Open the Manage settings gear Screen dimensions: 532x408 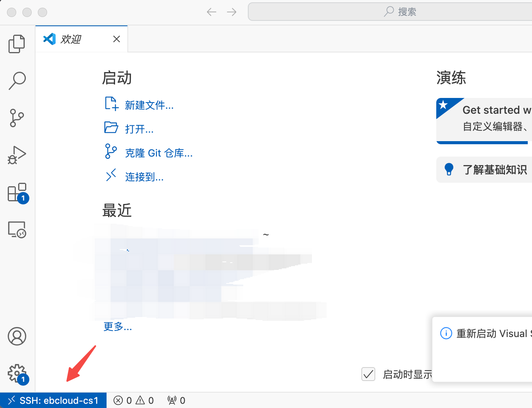(17, 373)
